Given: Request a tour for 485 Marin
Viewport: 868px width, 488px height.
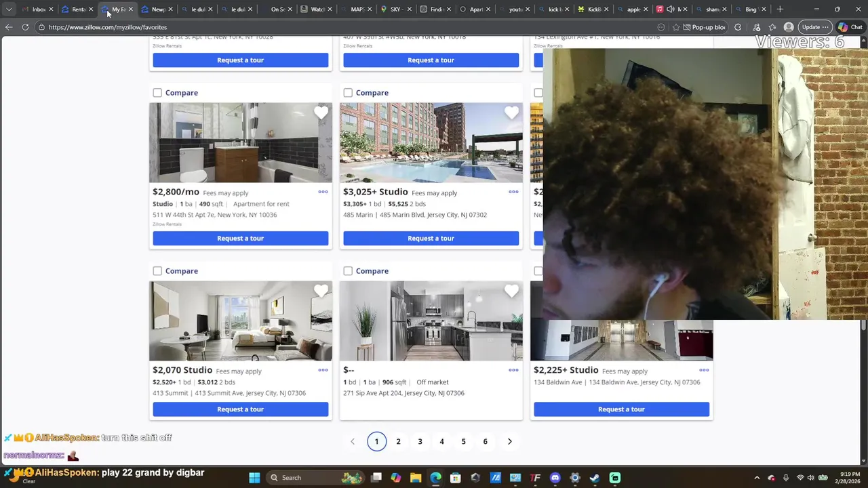Looking at the screenshot, I should tap(431, 238).
